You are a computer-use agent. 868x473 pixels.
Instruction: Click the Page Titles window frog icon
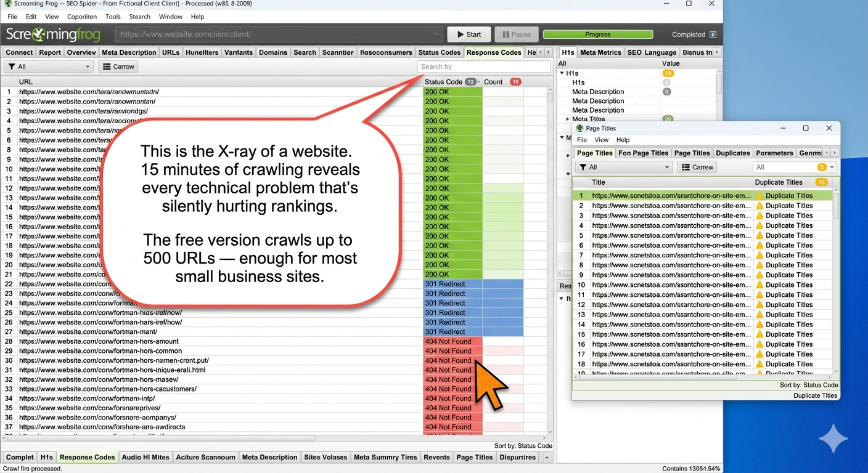click(x=579, y=128)
